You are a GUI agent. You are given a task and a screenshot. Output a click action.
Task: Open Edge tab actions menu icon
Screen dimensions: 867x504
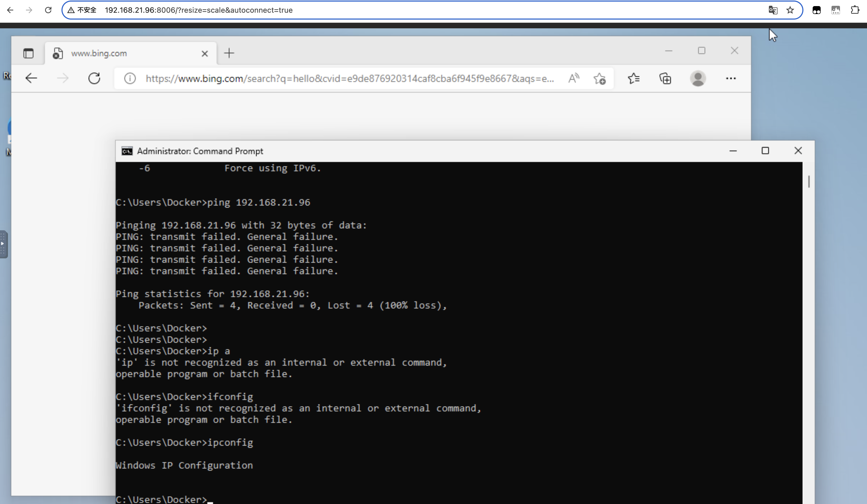(29, 53)
